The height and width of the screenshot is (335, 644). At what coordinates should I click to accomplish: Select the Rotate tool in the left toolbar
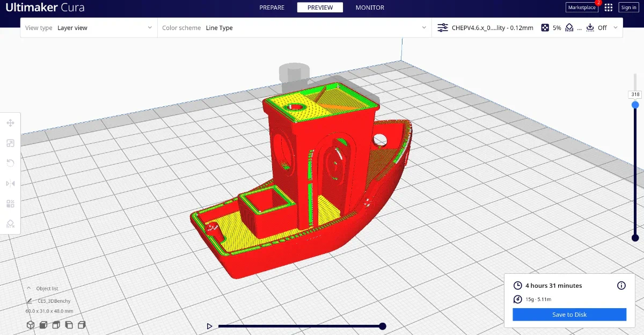pos(10,163)
